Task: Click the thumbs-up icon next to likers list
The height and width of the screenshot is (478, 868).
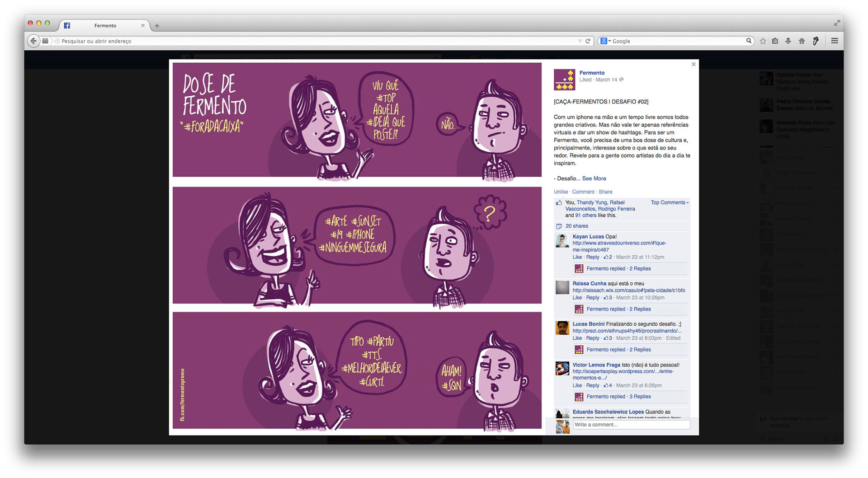Action: coord(559,203)
